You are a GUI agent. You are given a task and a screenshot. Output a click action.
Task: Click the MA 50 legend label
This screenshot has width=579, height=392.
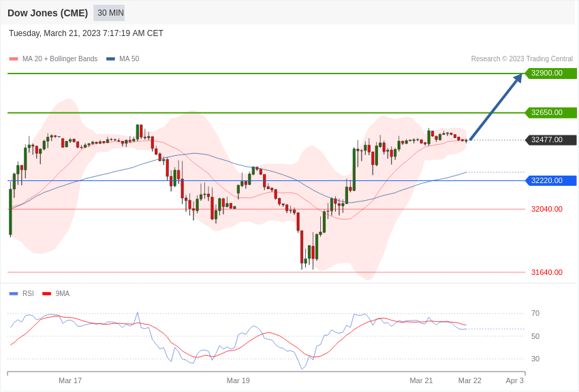tap(129, 59)
